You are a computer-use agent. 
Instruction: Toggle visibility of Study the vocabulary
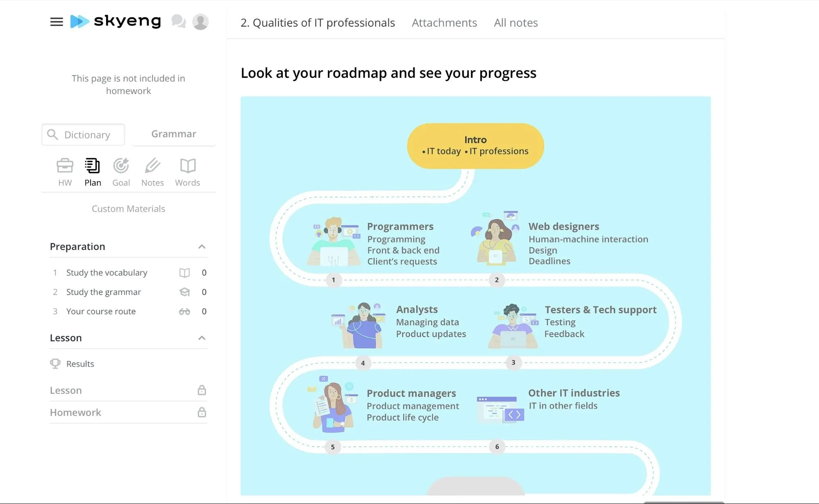tap(186, 272)
